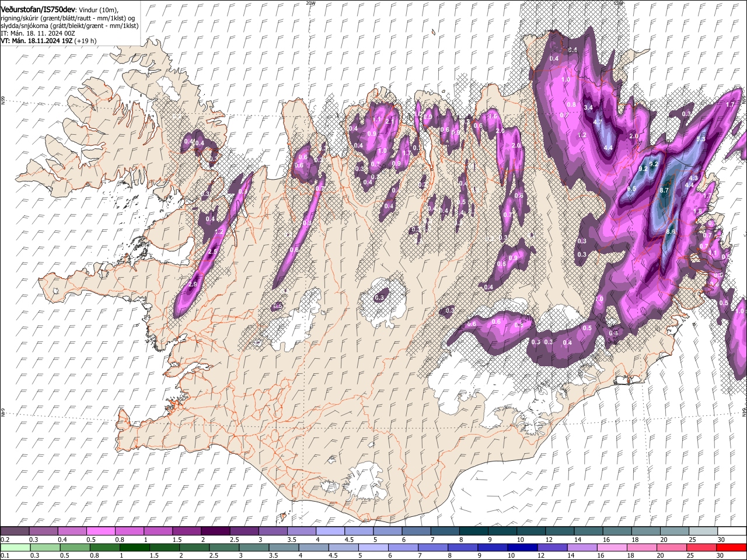Select bottom legend row swatch between 10 and 12
The height and width of the screenshot is (560, 747).
pos(522,547)
